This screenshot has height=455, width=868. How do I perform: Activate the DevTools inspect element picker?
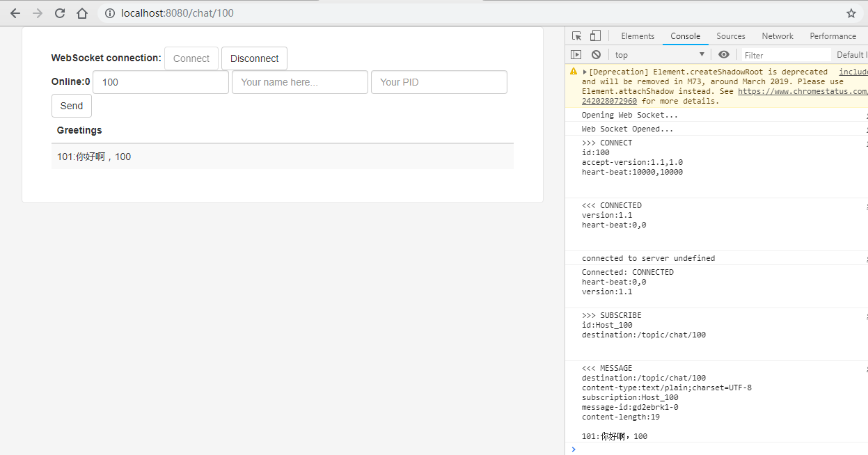pyautogui.click(x=577, y=36)
